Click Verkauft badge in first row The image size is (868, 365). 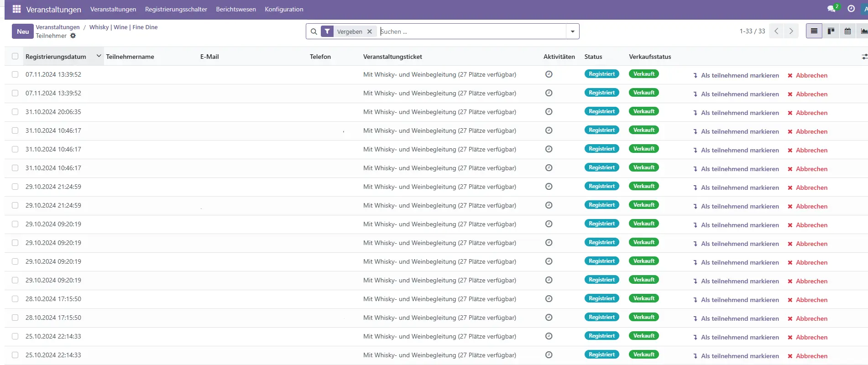tap(644, 74)
